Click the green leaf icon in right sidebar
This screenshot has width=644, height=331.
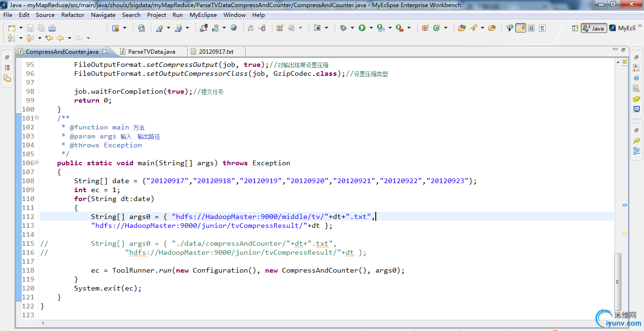(636, 141)
